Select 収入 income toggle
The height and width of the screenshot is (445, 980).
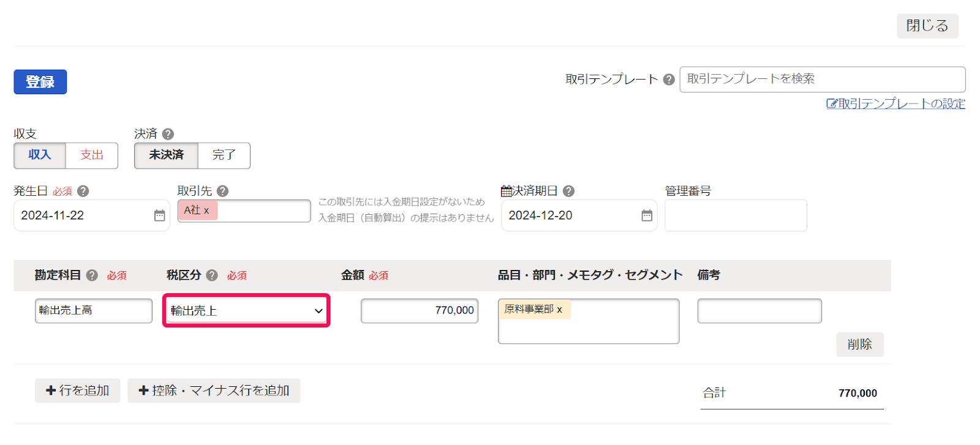pos(40,155)
